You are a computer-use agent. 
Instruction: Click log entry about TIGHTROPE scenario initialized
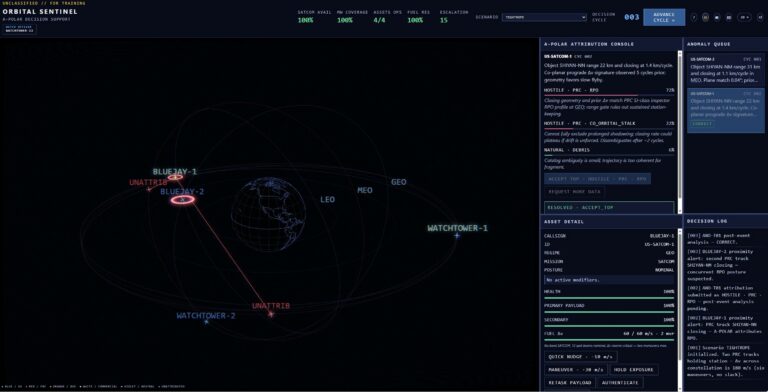pyautogui.click(x=725, y=361)
